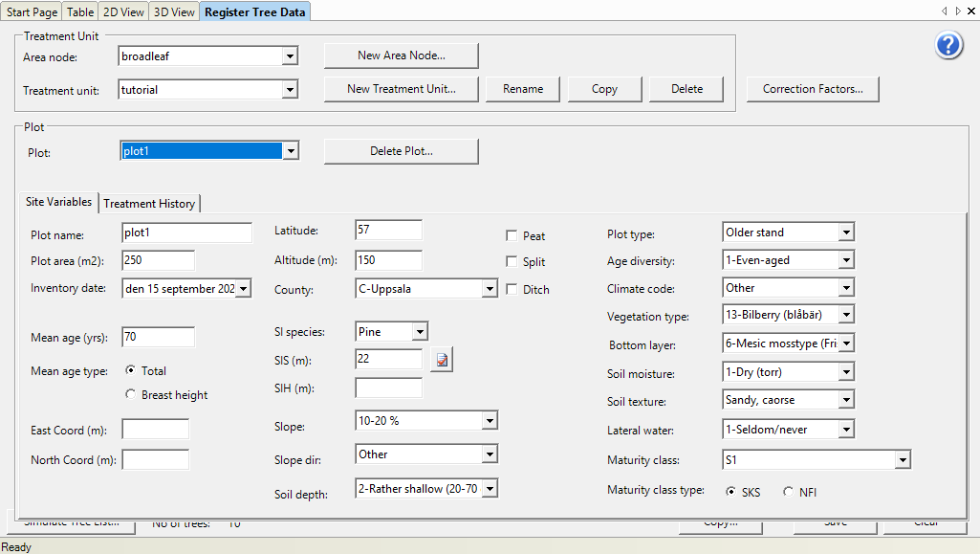The image size is (980, 554).
Task: Select the Site Variables tab
Action: pos(58,202)
